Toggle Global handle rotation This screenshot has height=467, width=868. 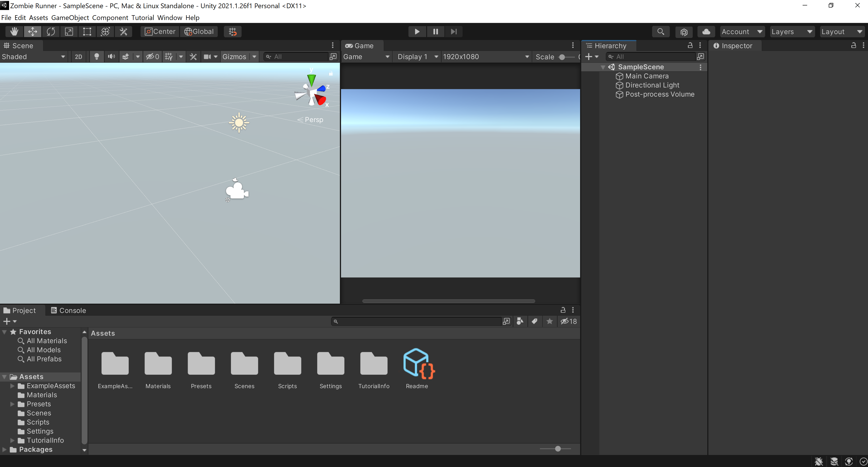[199, 32]
